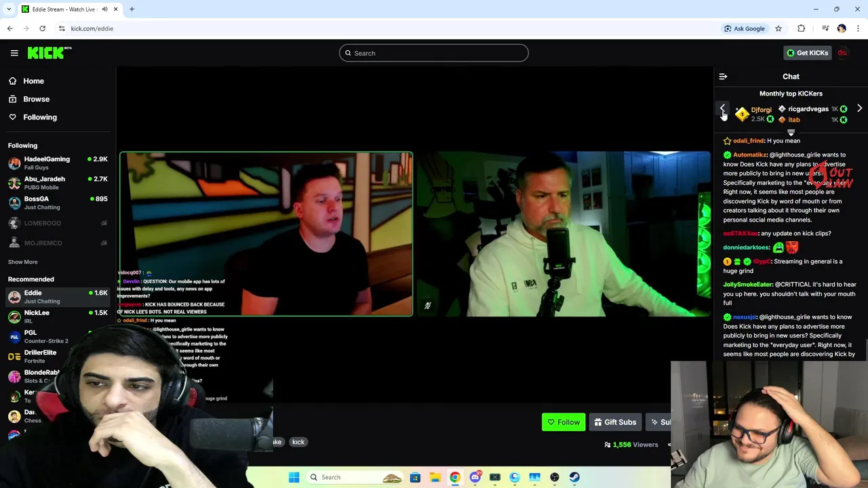This screenshot has width=868, height=488.
Task: Open Abu_Jaradeh PUBG Mobile channel
Action: [58, 183]
